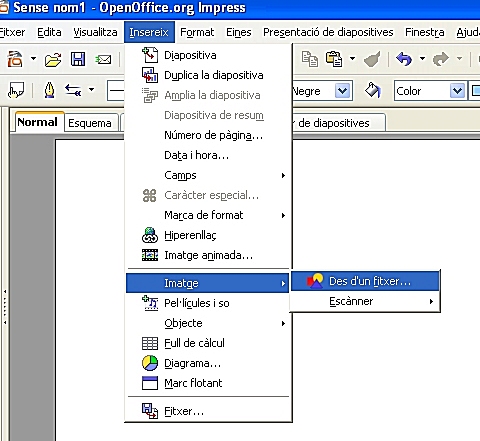The width and height of the screenshot is (480, 441).
Task: Click the Marc flotant frame icon
Action: (150, 383)
